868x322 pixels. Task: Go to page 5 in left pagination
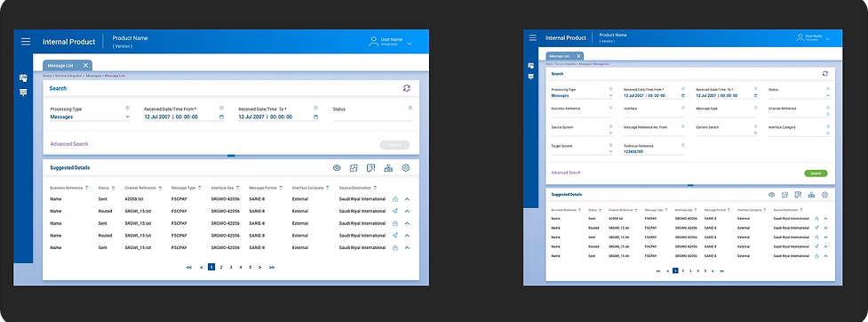[251, 267]
